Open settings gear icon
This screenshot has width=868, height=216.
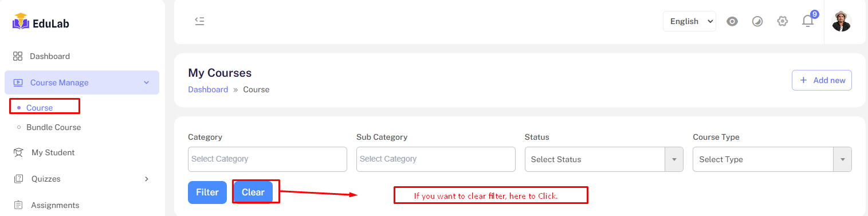pyautogui.click(x=783, y=21)
